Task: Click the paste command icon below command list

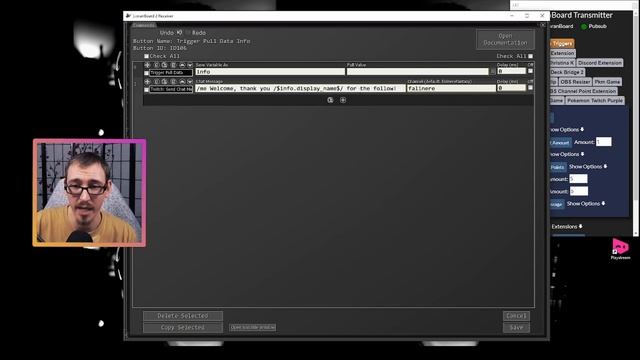Action: [330, 100]
